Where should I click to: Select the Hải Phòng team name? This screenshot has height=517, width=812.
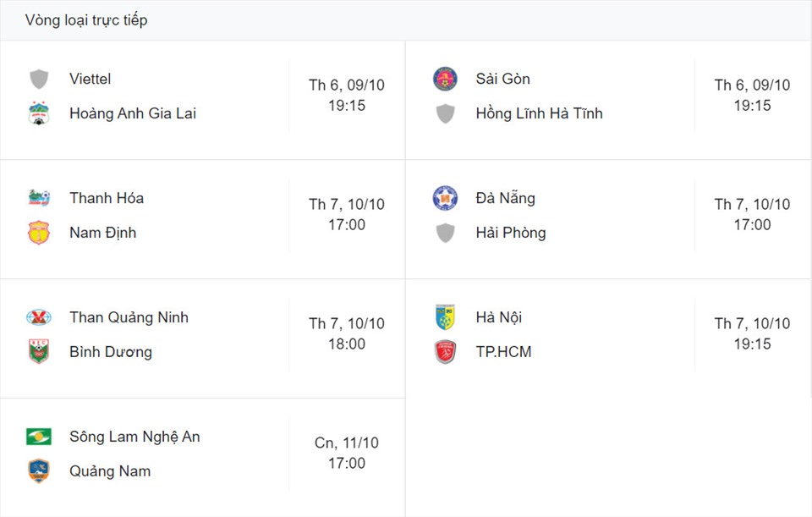coord(511,233)
